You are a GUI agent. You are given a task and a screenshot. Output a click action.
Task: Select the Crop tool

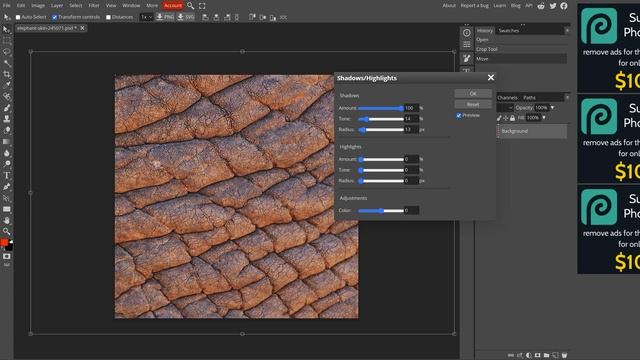[7, 74]
